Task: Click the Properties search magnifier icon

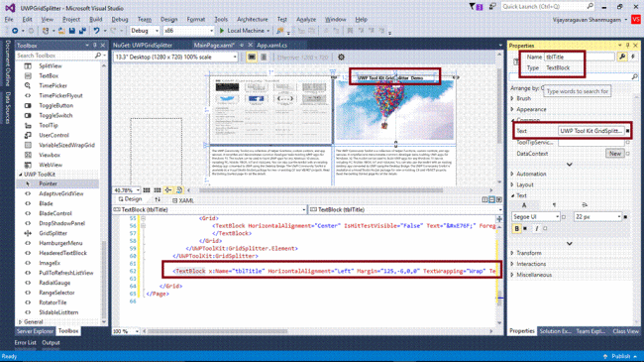Action: click(634, 77)
